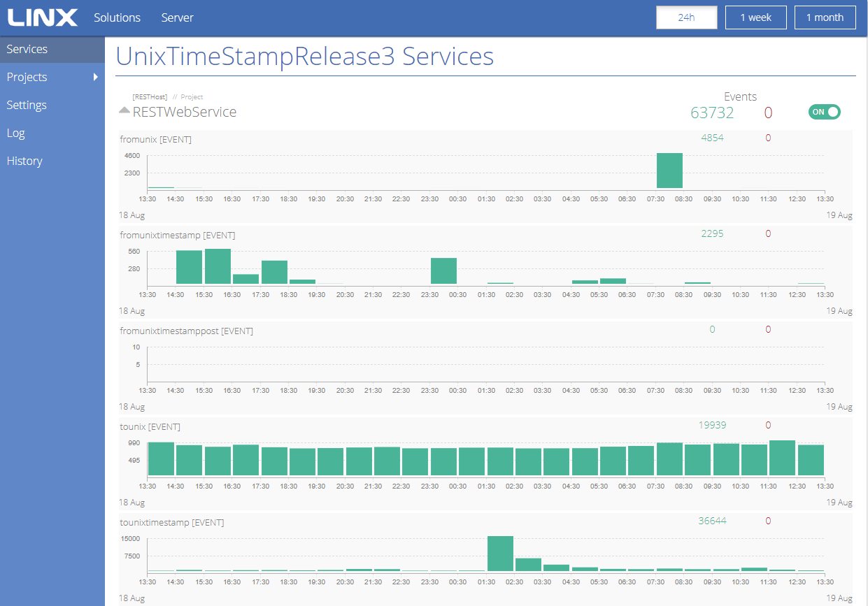
Task: Switch to 1 month view
Action: pyautogui.click(x=825, y=17)
